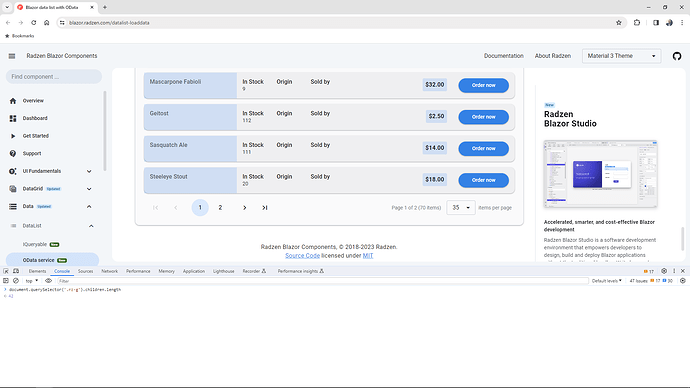690x388 pixels.
Task: Open DevTools settings gear icon
Action: (x=664, y=271)
